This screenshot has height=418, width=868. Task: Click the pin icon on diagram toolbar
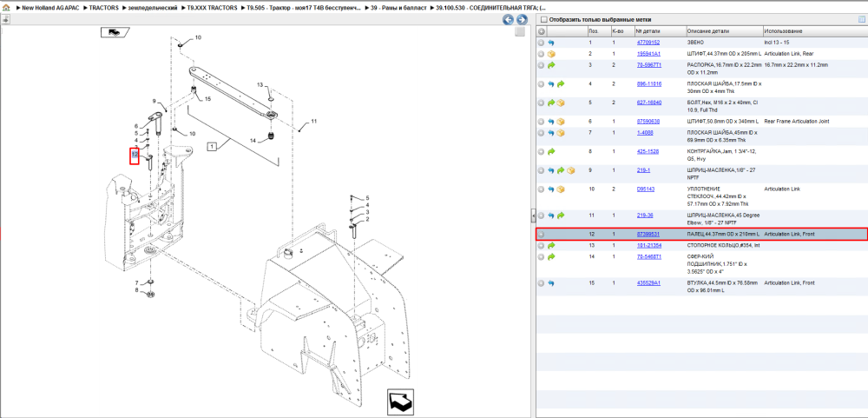pos(5,20)
